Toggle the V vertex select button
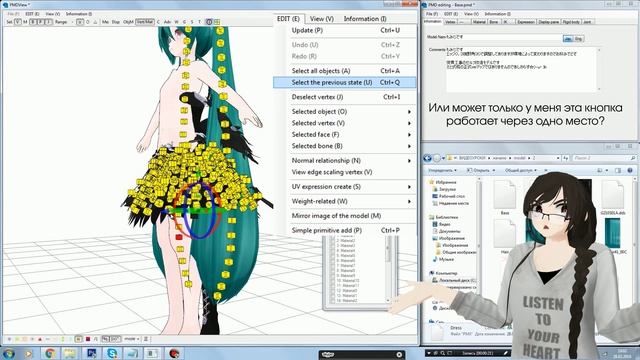The width and height of the screenshot is (640, 360). pyautogui.click(x=18, y=22)
